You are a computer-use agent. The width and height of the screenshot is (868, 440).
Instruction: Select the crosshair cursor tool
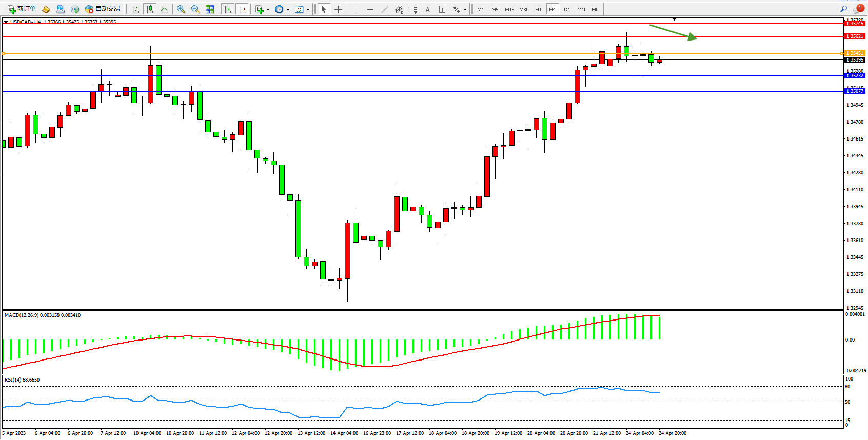338,9
